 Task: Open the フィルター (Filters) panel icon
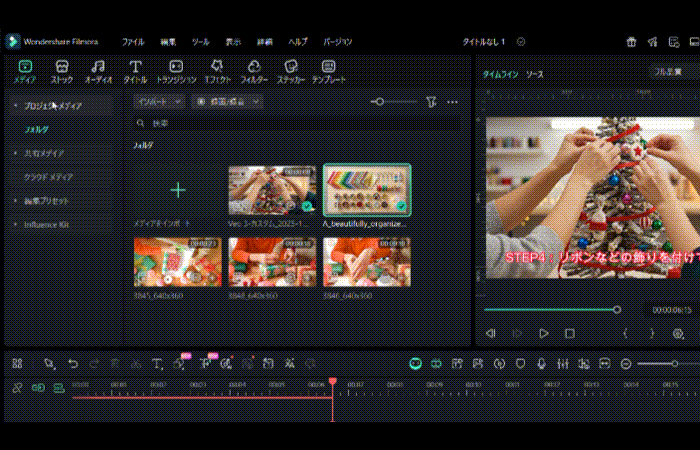tap(254, 66)
